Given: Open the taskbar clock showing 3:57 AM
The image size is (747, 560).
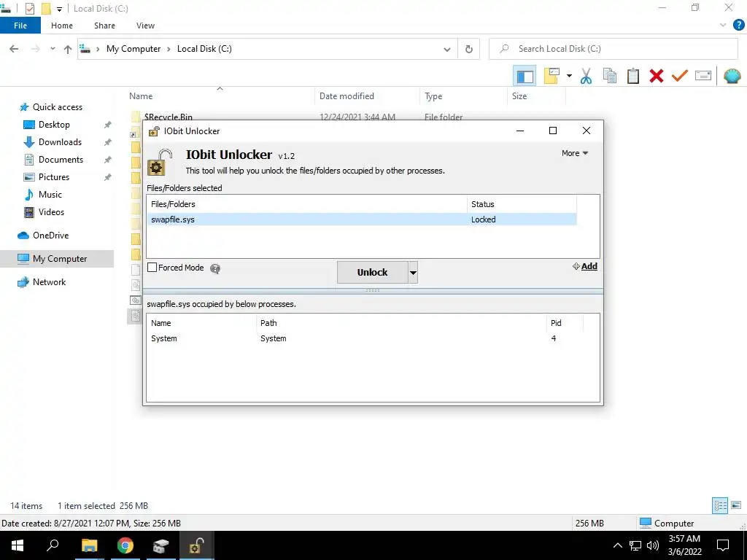Looking at the screenshot, I should (684, 545).
